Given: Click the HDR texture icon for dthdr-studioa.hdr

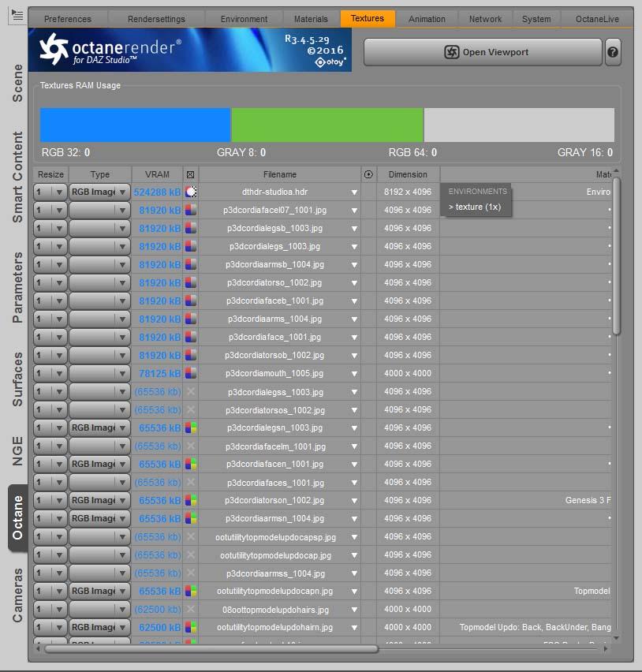Looking at the screenshot, I should point(191,192).
